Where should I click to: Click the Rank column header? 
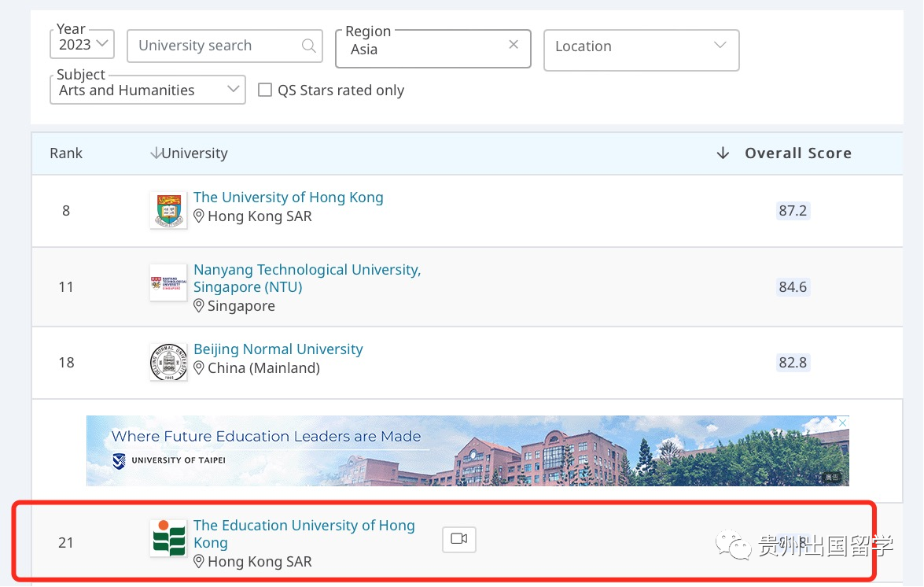coord(66,153)
